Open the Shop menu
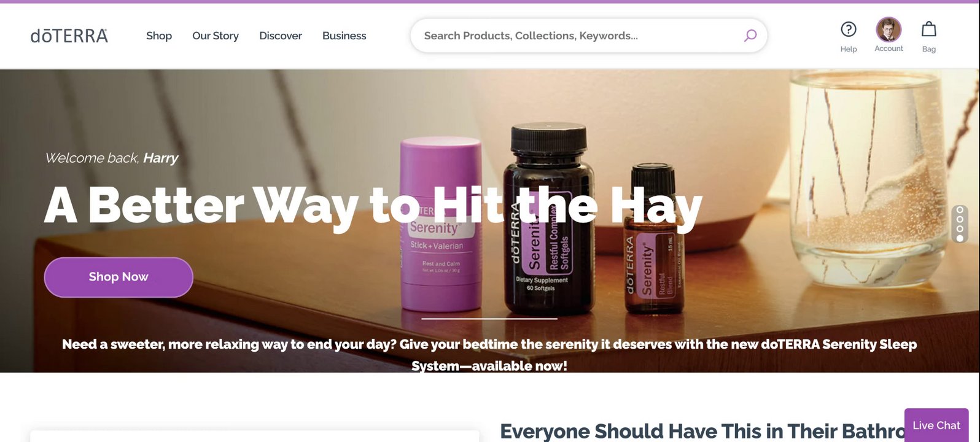Viewport: 980px width, 442px height. point(159,36)
